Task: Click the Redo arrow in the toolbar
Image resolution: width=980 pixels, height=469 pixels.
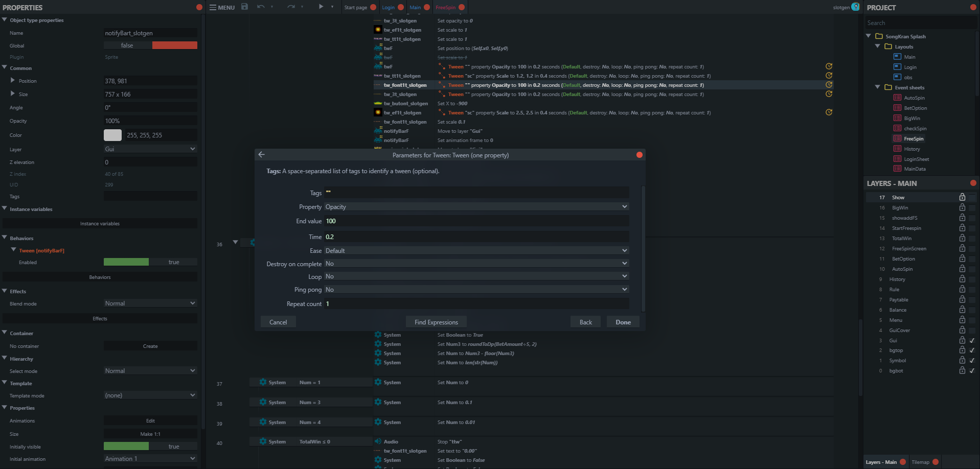Action: [291, 7]
